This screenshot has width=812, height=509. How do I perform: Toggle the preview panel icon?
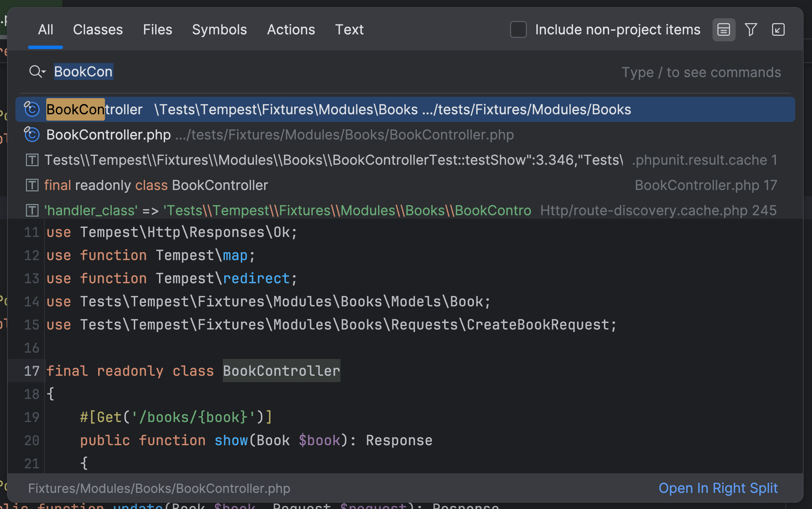click(723, 30)
